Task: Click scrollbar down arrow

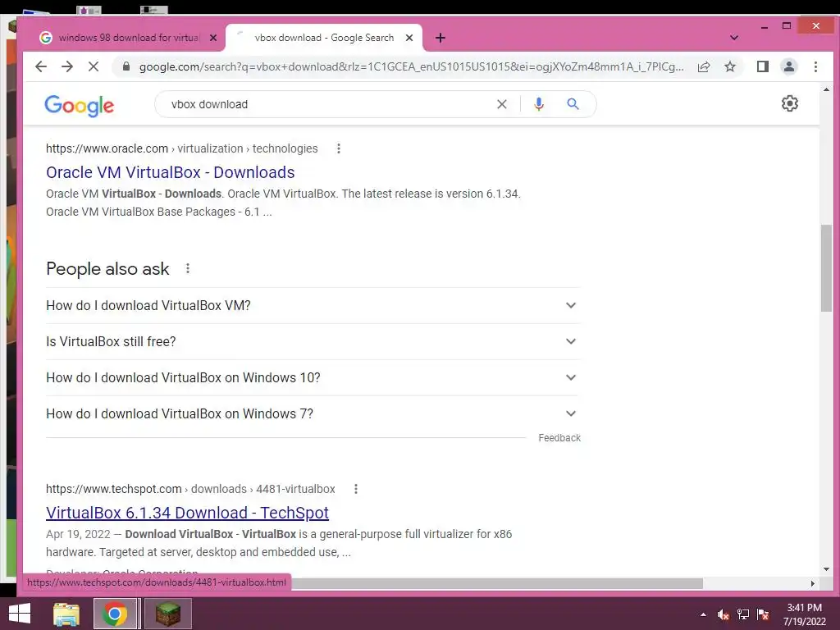Action: [x=826, y=569]
